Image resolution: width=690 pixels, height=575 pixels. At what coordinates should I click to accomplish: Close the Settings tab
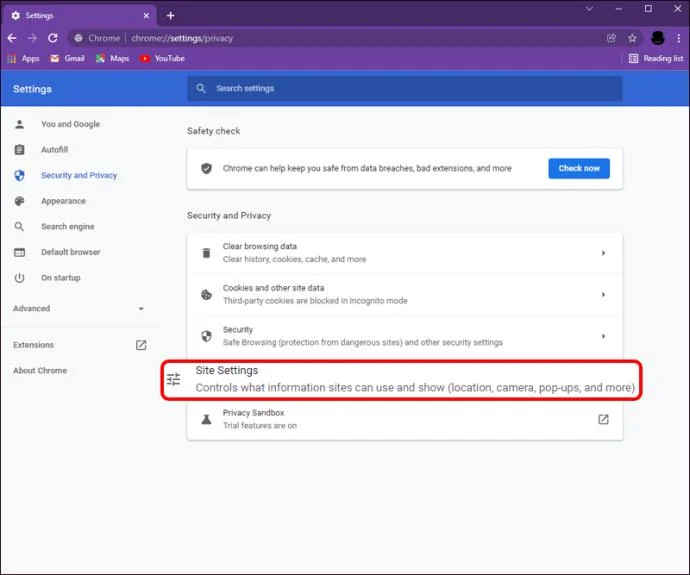coord(146,16)
